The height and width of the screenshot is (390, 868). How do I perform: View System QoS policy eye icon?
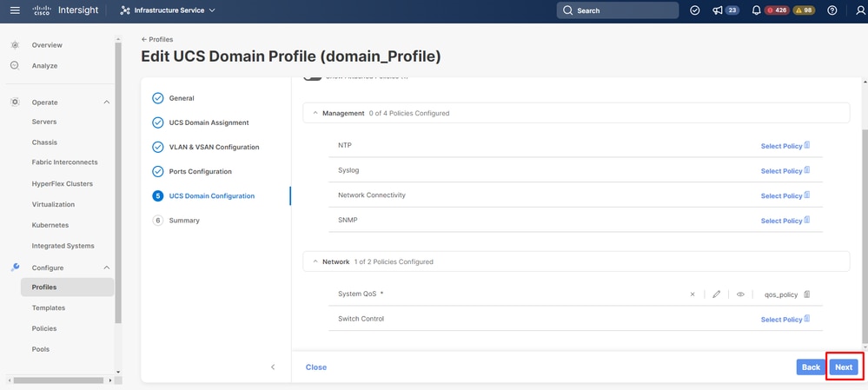click(740, 294)
